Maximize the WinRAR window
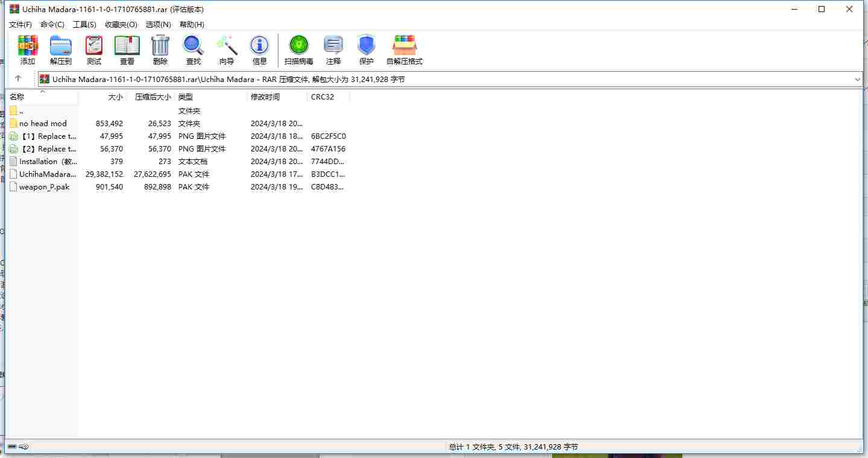 click(822, 9)
